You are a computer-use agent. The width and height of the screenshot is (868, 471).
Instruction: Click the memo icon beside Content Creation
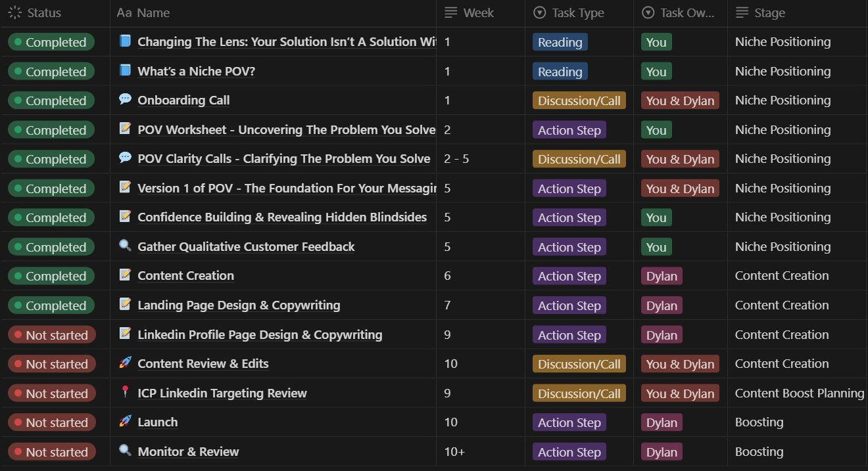point(125,275)
